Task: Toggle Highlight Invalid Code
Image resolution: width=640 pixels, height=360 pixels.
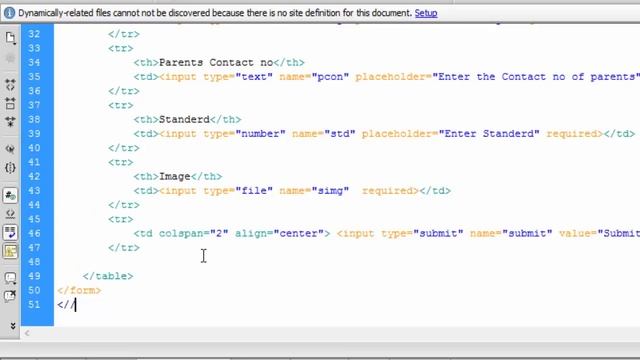Action: point(10,214)
